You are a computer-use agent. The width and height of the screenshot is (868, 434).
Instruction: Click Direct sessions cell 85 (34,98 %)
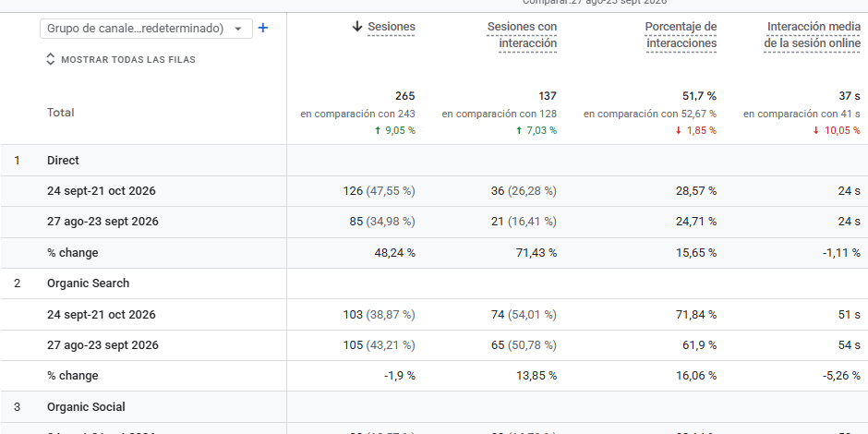pos(382,222)
